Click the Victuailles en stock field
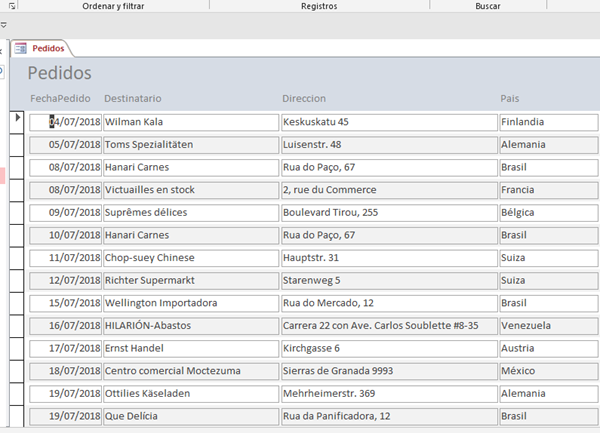Viewport: 600px width, 433px height. click(x=191, y=190)
